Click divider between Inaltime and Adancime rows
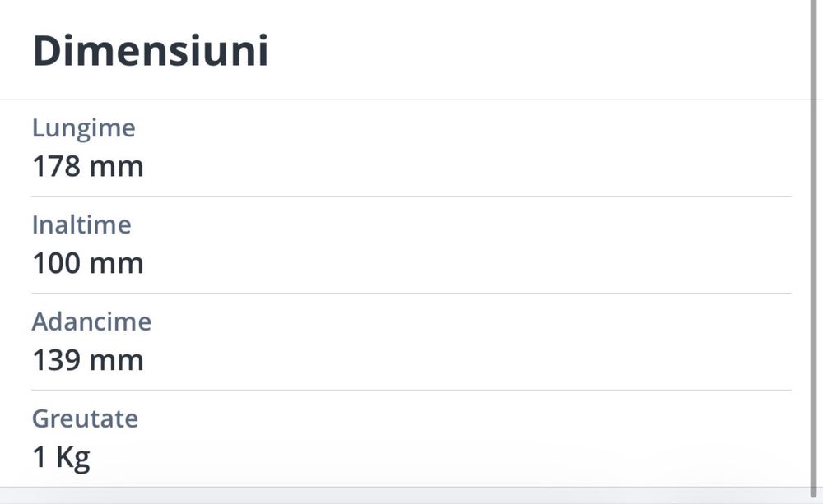This screenshot has width=823, height=504. (x=411, y=293)
